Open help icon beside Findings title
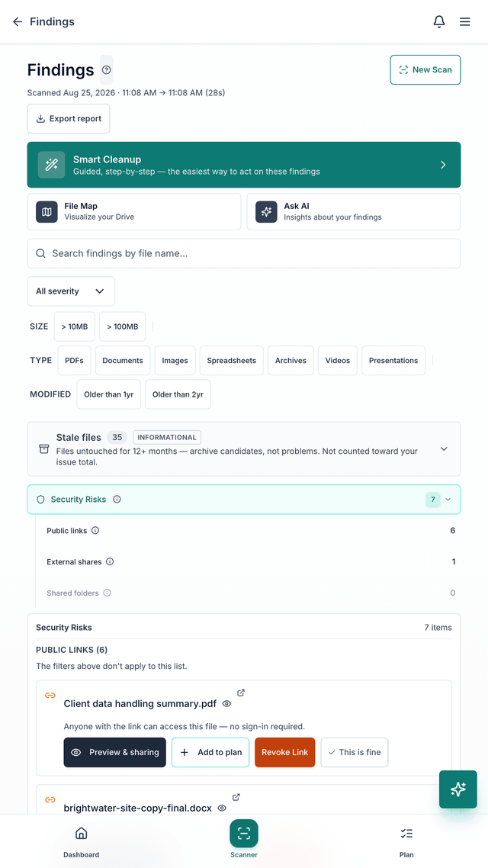 tap(107, 69)
